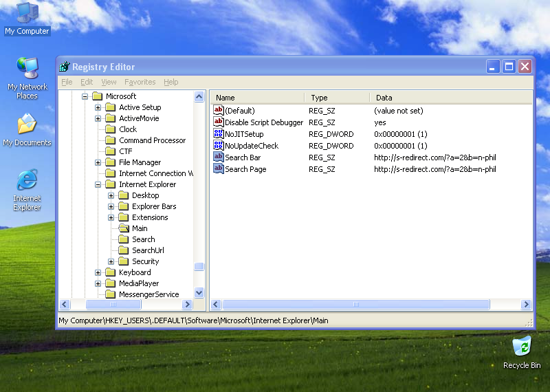Minimize the Registry Editor window
This screenshot has height=392, width=550.
493,66
